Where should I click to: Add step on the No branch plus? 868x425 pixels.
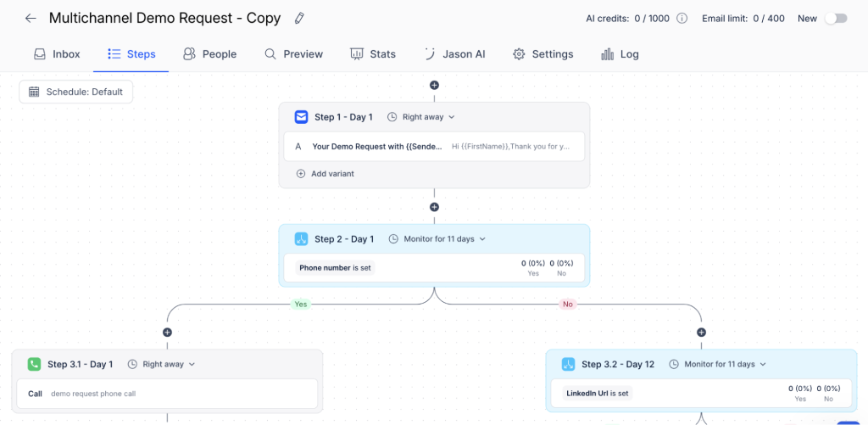tap(701, 333)
